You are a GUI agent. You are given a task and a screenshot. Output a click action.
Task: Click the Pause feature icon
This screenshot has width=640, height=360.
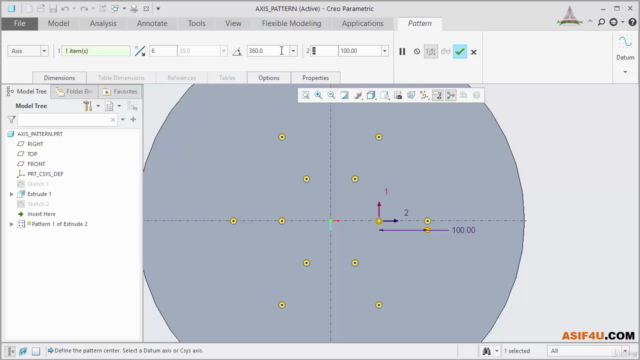pos(402,51)
